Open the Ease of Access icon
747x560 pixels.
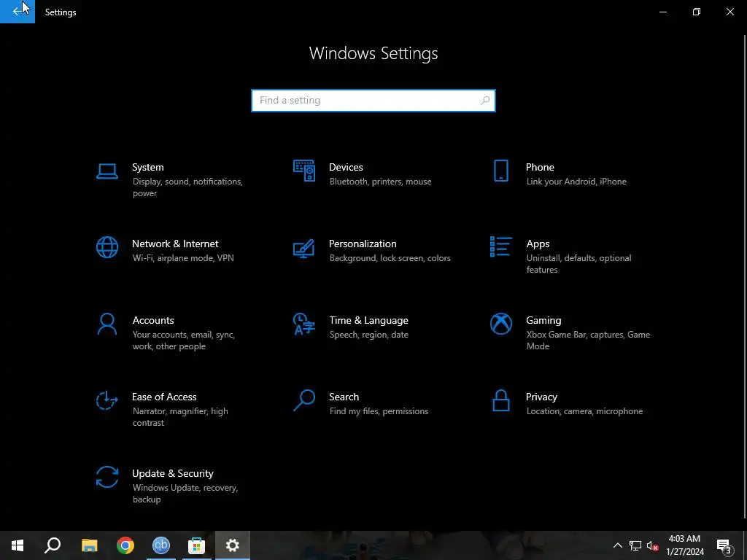click(x=107, y=400)
